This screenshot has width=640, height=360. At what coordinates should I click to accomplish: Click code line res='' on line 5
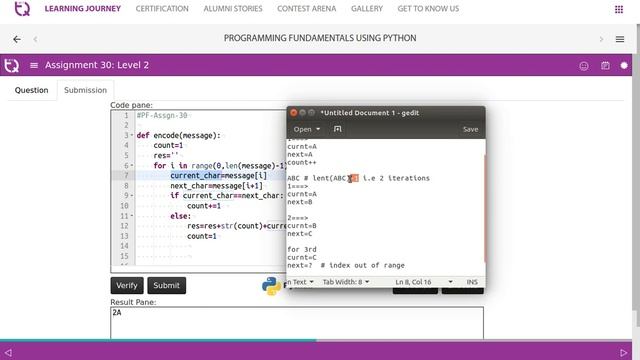click(166, 156)
